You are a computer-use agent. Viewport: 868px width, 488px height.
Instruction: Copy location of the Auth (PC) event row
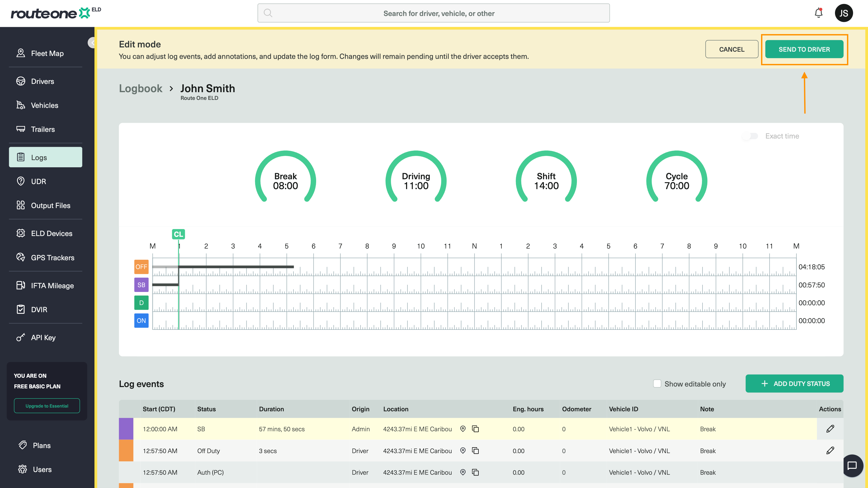[x=476, y=472]
